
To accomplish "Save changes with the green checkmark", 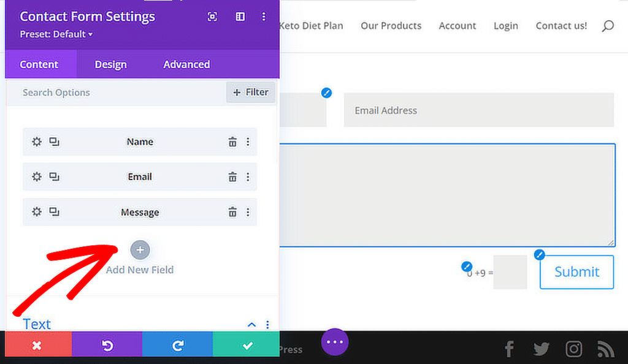I will tap(246, 344).
